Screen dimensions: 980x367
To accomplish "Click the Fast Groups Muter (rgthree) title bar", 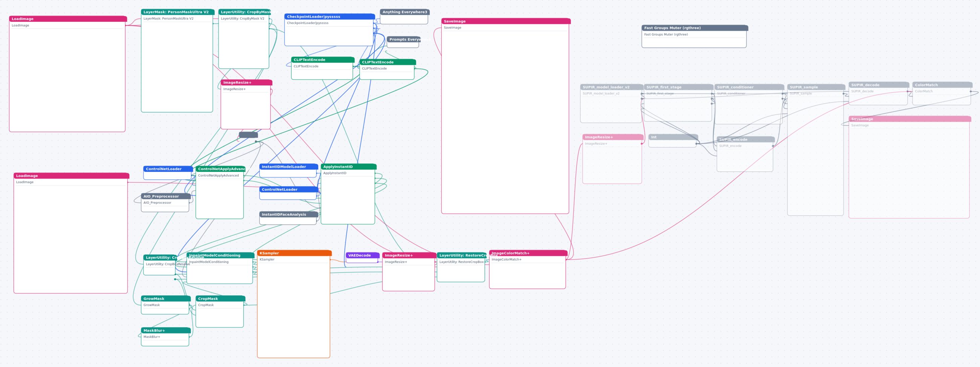I will pyautogui.click(x=695, y=28).
